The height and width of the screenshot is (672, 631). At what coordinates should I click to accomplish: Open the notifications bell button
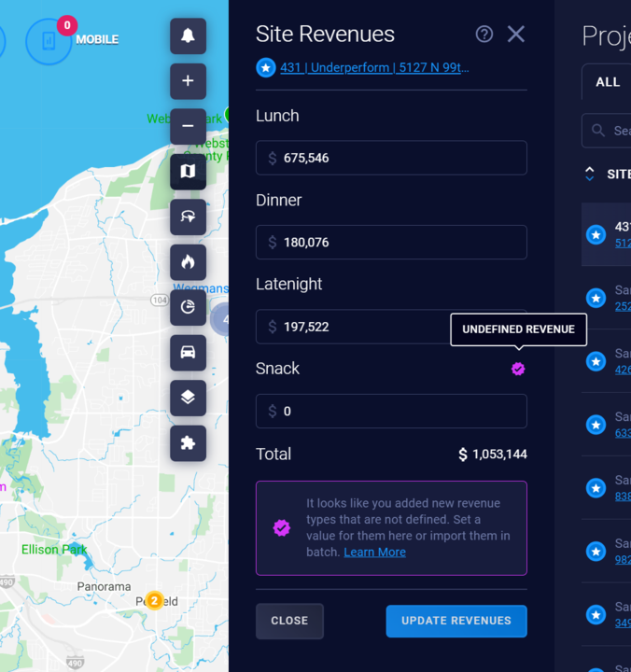point(188,36)
